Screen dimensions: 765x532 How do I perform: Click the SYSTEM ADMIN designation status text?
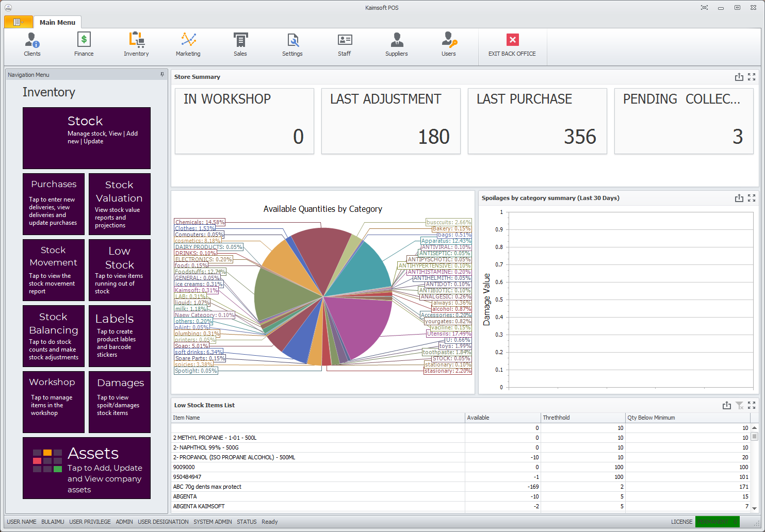(213, 522)
